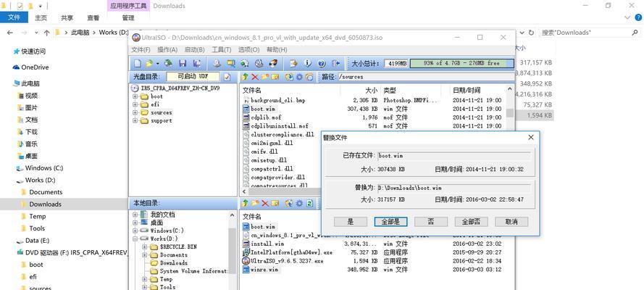Expand sources folder in ISO directory tree
Image resolution: width=644 pixels, height=290 pixels.
[x=135, y=112]
